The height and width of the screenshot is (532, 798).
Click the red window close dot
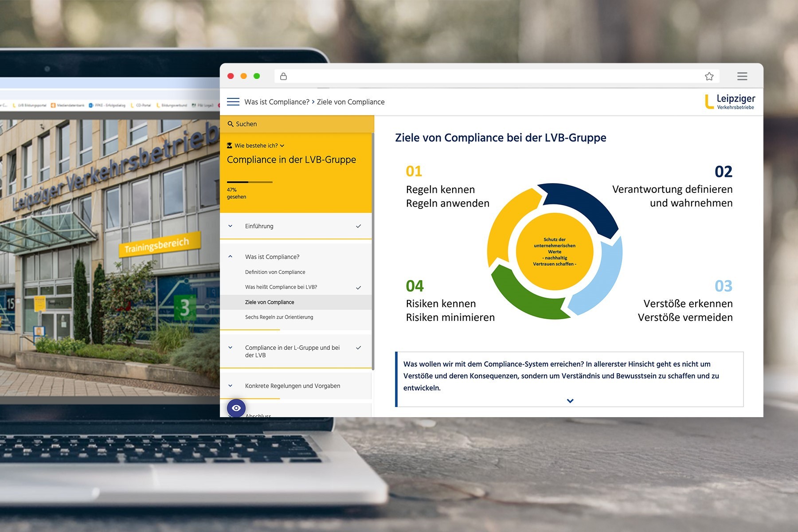pyautogui.click(x=231, y=76)
